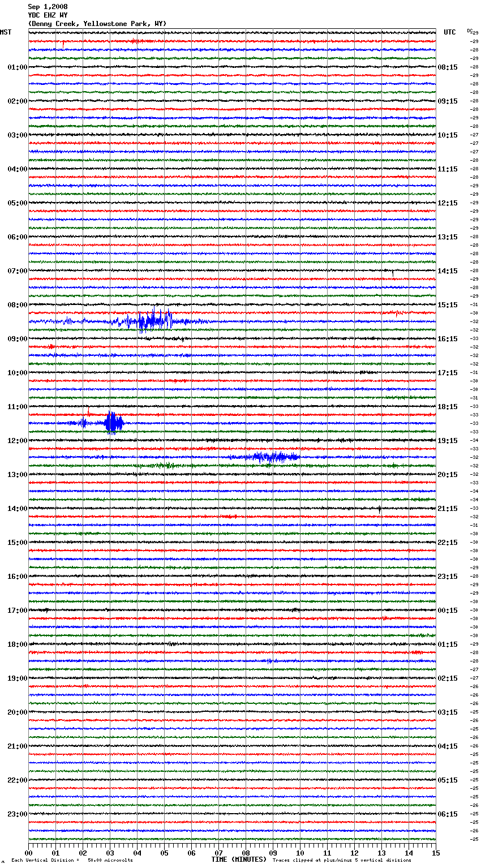Select the 08:00 MST time label
This screenshot has height=868, width=481.
point(18,305)
